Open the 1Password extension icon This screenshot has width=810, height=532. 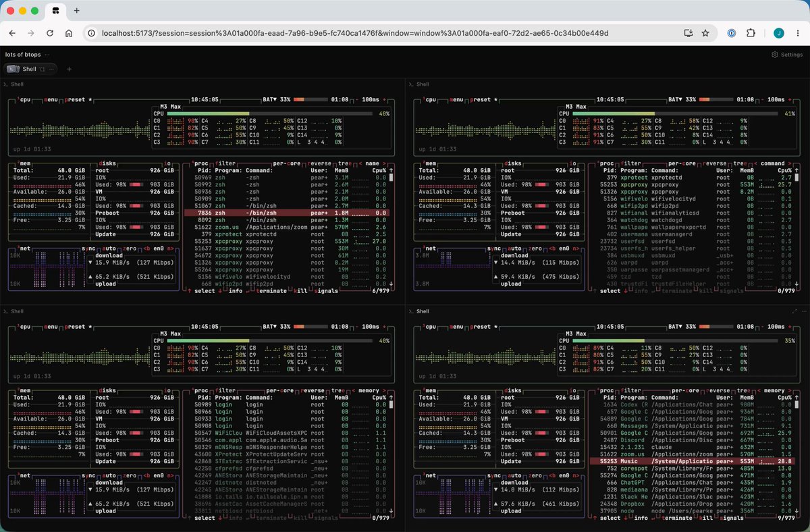[x=732, y=32]
